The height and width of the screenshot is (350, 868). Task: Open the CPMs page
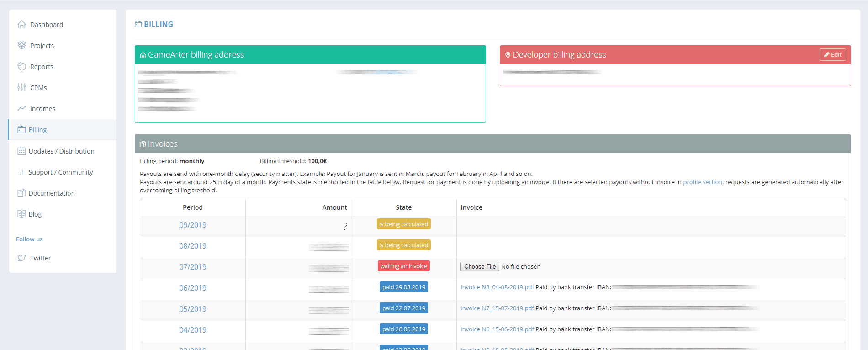[x=63, y=87]
